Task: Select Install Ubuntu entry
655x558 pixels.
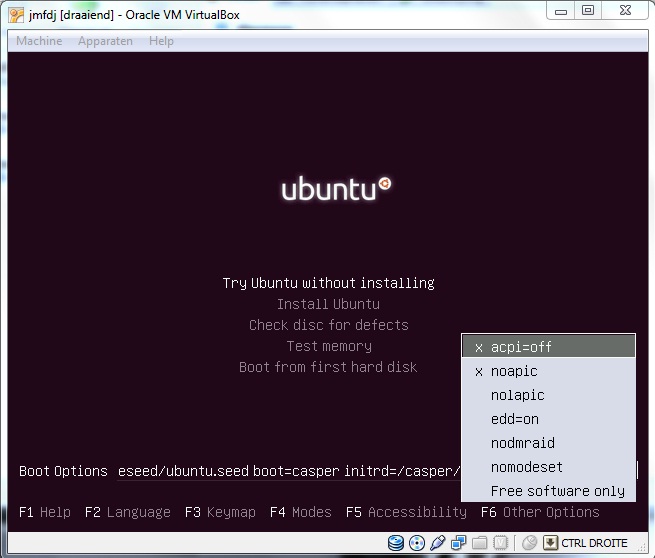Action: tap(328, 304)
